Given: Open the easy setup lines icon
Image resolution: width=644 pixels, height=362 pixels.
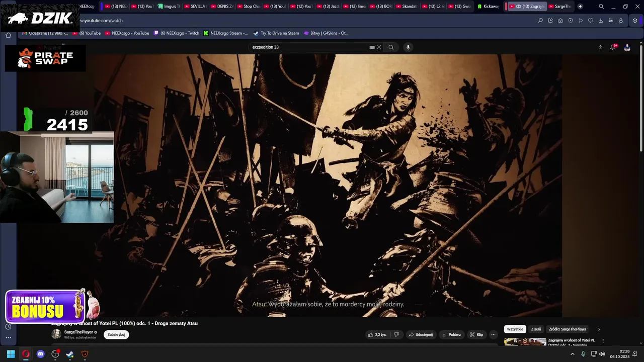Looking at the screenshot, I should pos(611,21).
